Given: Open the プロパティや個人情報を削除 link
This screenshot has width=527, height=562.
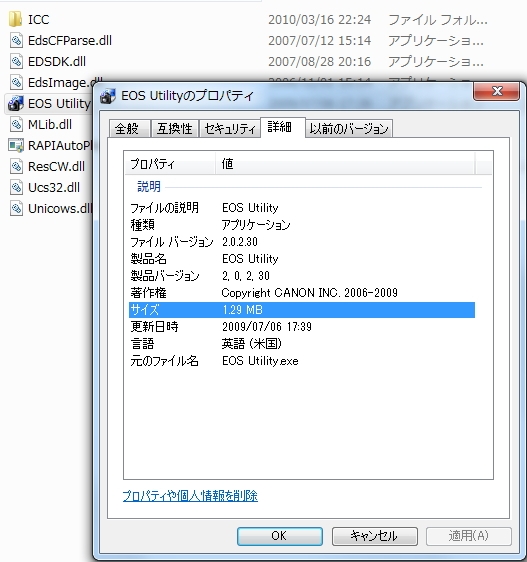Looking at the screenshot, I should tap(190, 496).
